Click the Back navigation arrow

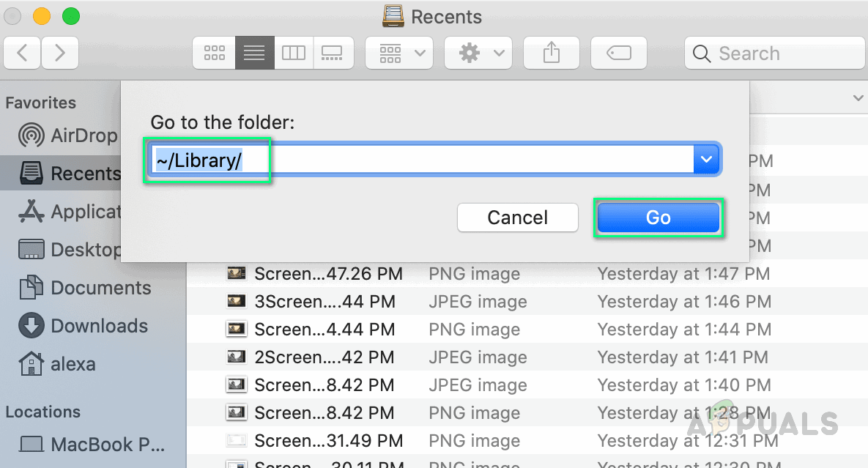(x=22, y=53)
